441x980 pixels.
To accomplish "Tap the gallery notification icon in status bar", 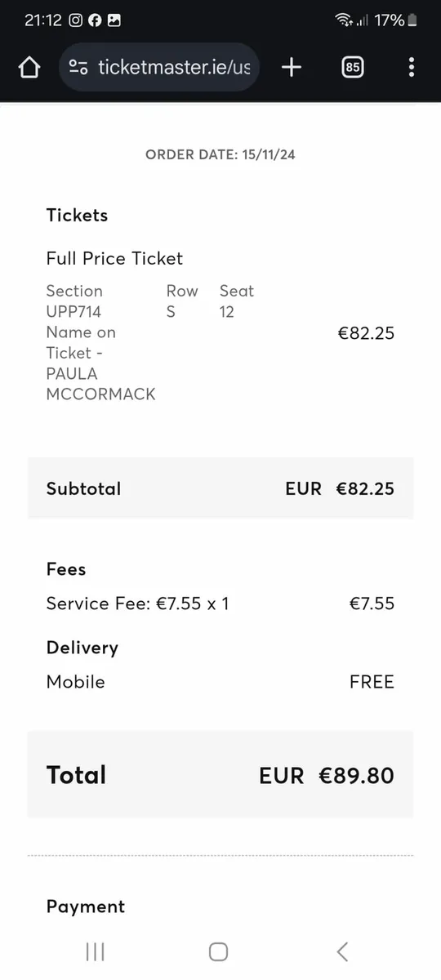I will click(114, 20).
